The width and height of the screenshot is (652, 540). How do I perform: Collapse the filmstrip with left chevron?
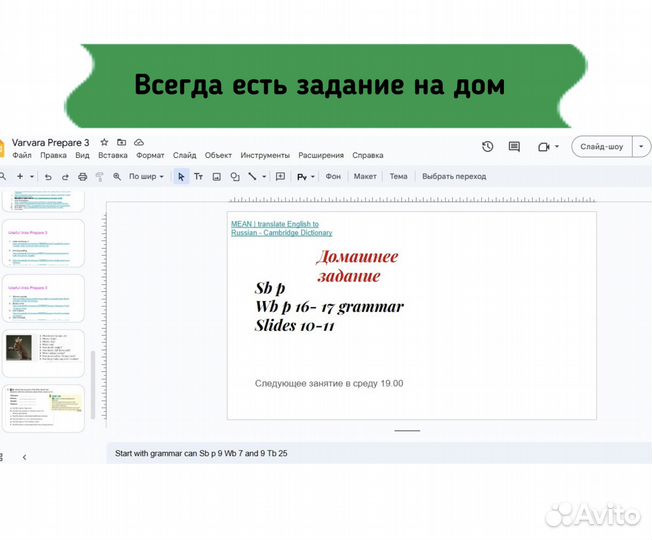pyautogui.click(x=25, y=457)
